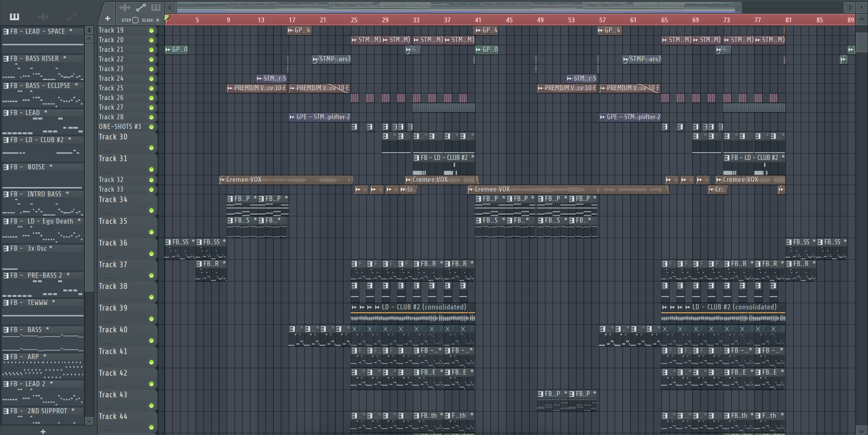
Task: Open clip menu of first PREMIUM V..ce 10 E clip
Action: tap(230, 88)
